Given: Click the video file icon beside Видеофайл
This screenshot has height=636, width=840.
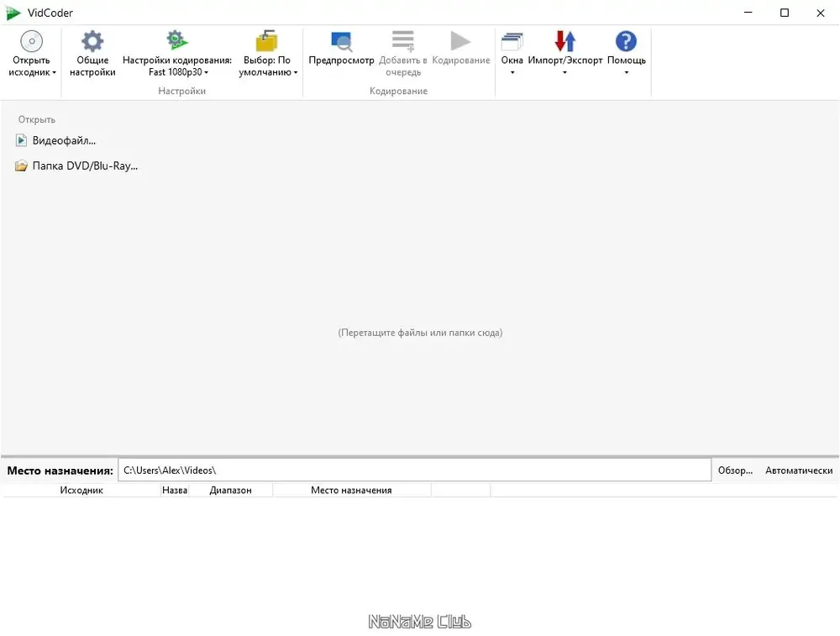Looking at the screenshot, I should pos(21,140).
